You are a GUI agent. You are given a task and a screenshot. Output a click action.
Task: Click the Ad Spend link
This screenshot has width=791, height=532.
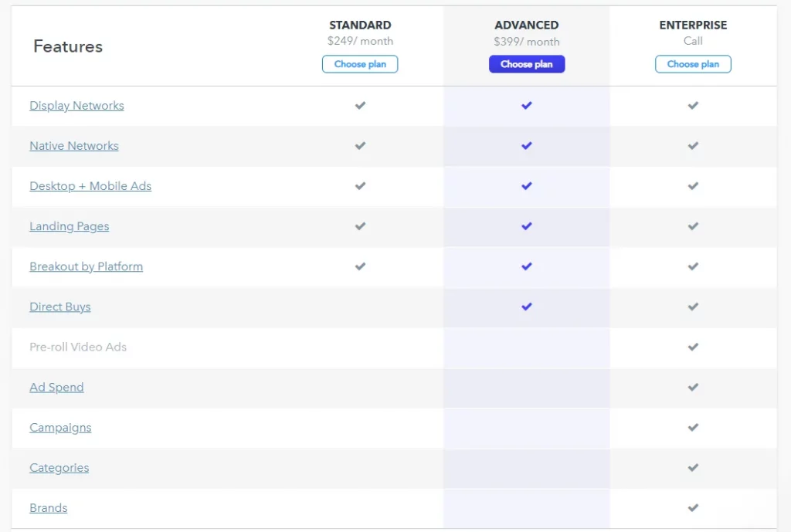coord(56,387)
